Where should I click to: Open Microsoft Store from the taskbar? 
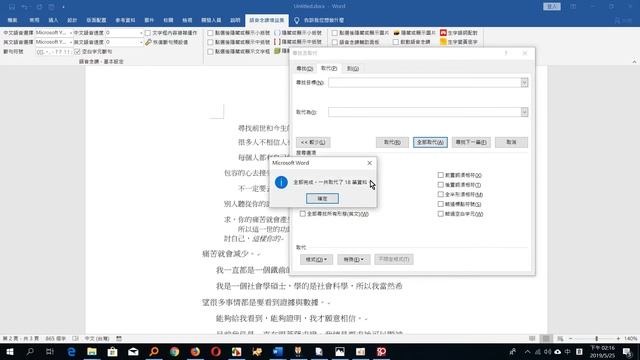(112, 351)
